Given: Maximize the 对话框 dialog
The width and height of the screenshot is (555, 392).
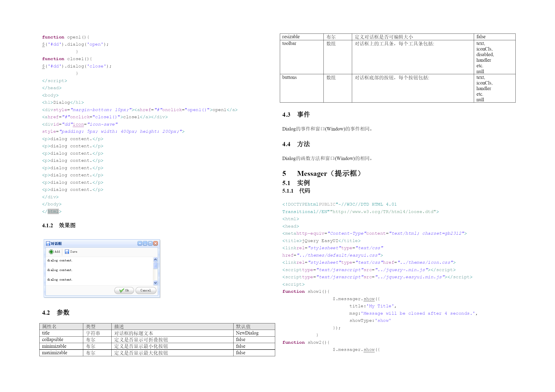Looking at the screenshot, I should (150, 243).
